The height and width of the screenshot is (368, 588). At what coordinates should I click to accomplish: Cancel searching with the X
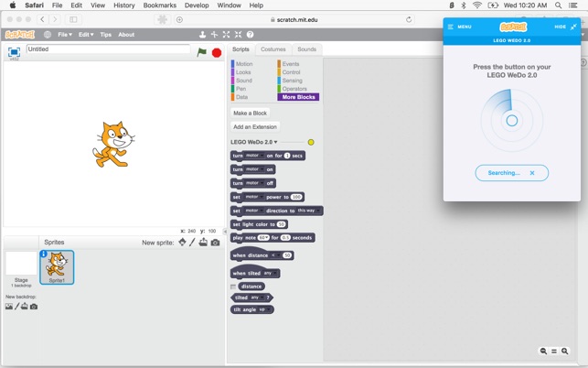532,173
